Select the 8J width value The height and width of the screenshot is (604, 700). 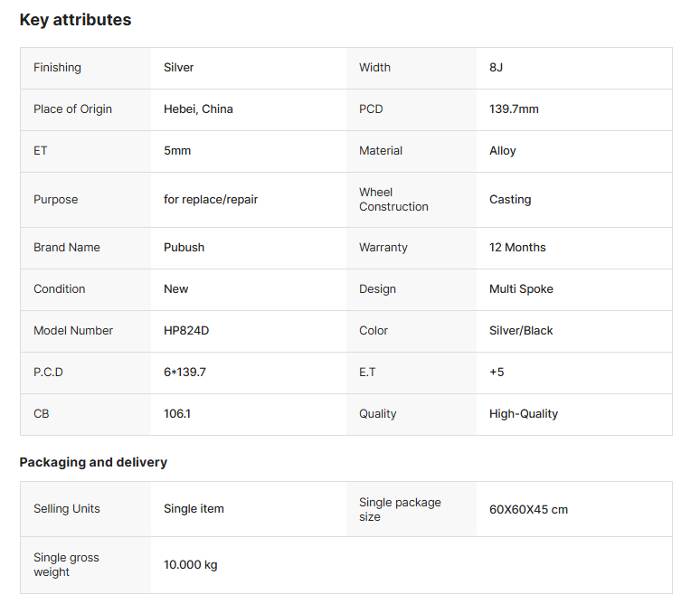pyautogui.click(x=497, y=68)
